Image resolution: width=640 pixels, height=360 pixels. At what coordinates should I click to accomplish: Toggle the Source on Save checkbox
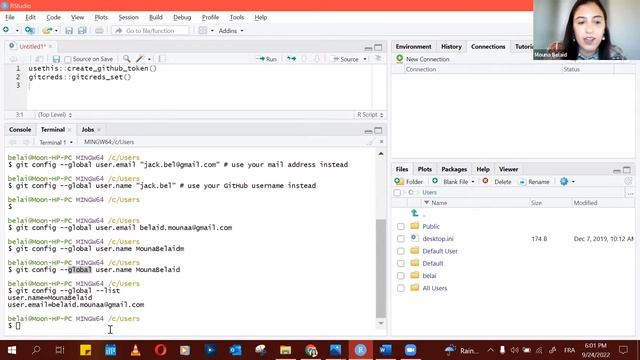[68, 60]
